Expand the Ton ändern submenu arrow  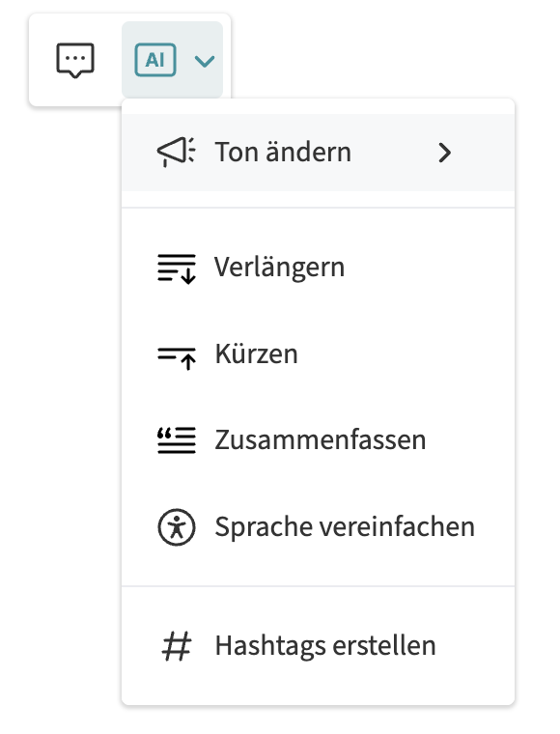pyautogui.click(x=444, y=153)
